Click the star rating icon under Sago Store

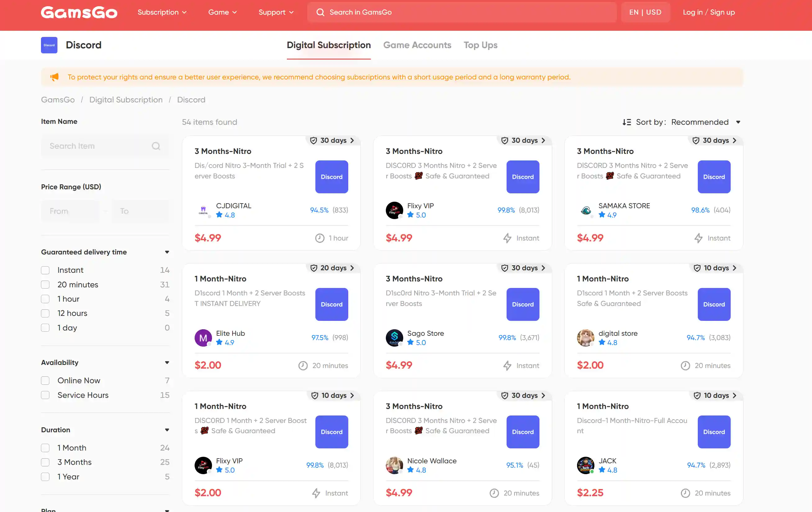point(410,342)
